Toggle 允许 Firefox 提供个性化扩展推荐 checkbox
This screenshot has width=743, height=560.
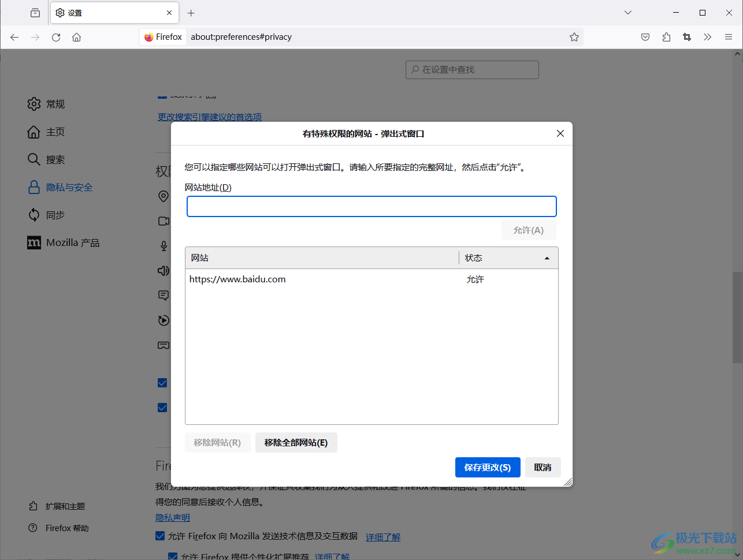172,556
